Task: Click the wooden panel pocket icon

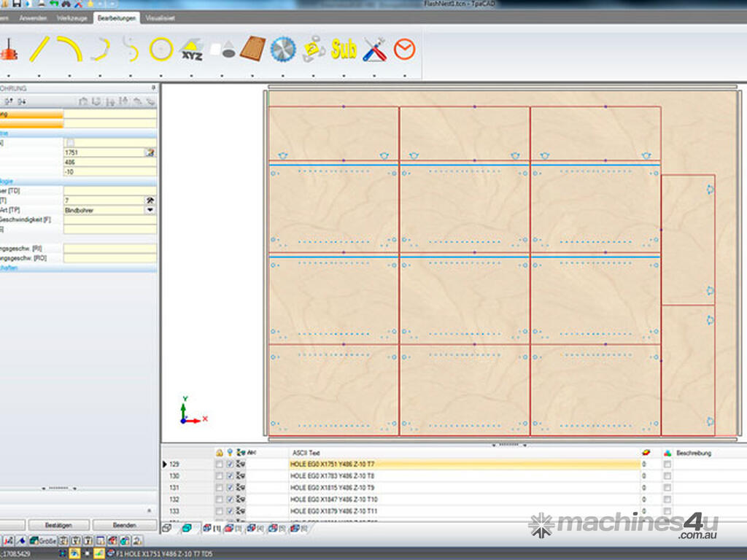Action: pos(252,49)
